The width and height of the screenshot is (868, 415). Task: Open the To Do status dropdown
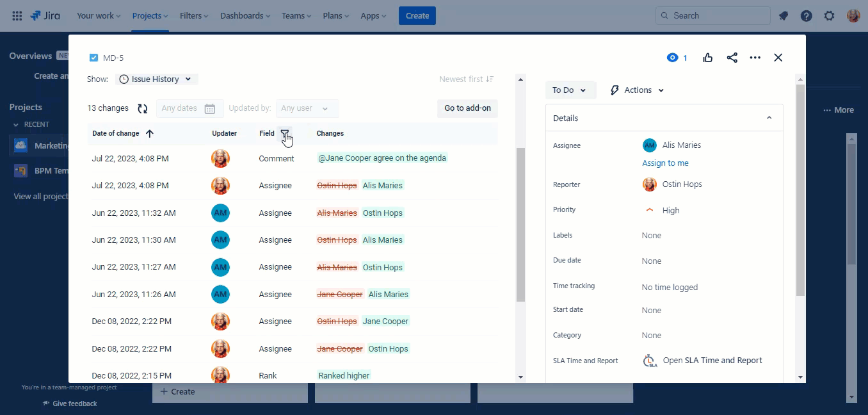pyautogui.click(x=570, y=90)
